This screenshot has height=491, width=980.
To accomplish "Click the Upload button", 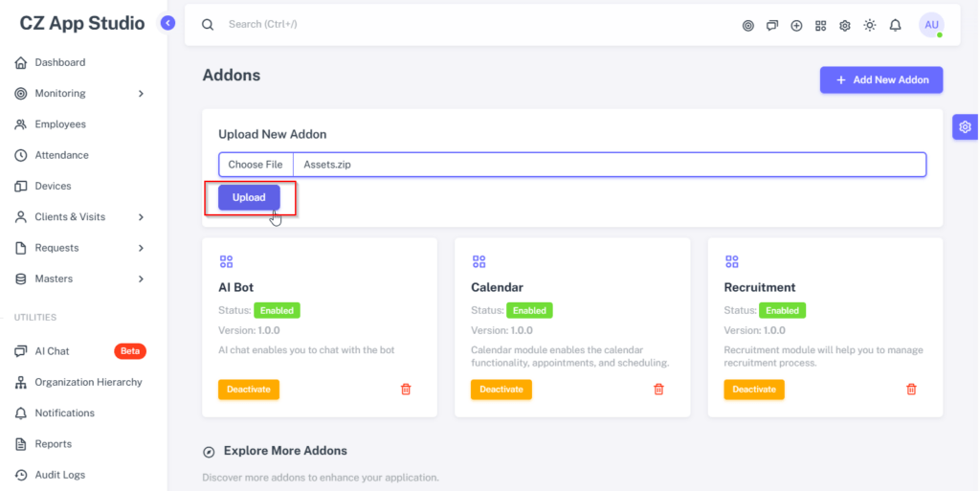I will pyautogui.click(x=249, y=197).
